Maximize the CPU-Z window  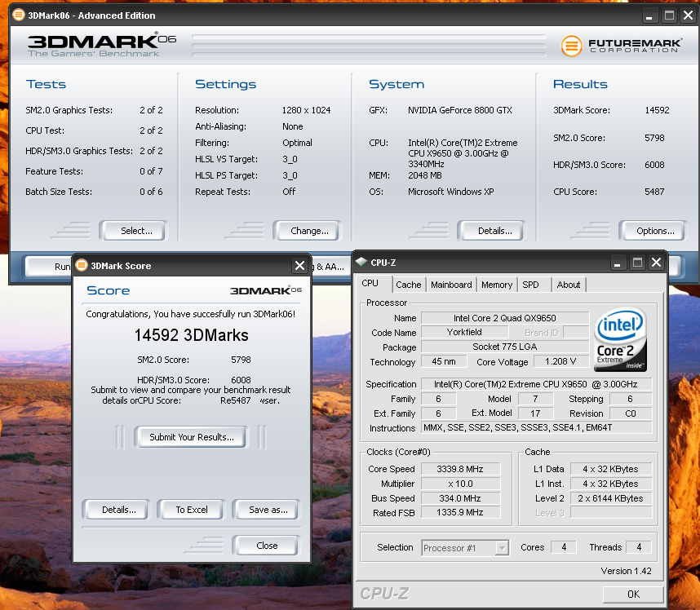[637, 263]
